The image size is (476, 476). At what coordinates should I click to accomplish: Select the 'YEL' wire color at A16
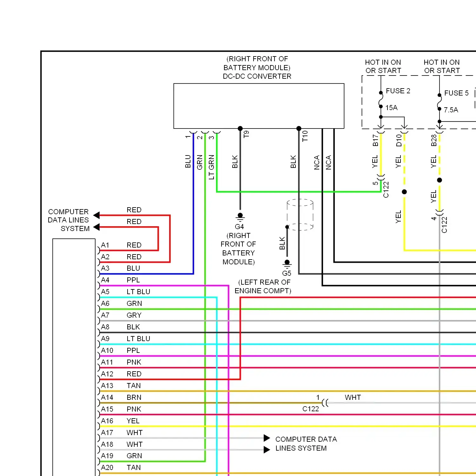click(133, 421)
